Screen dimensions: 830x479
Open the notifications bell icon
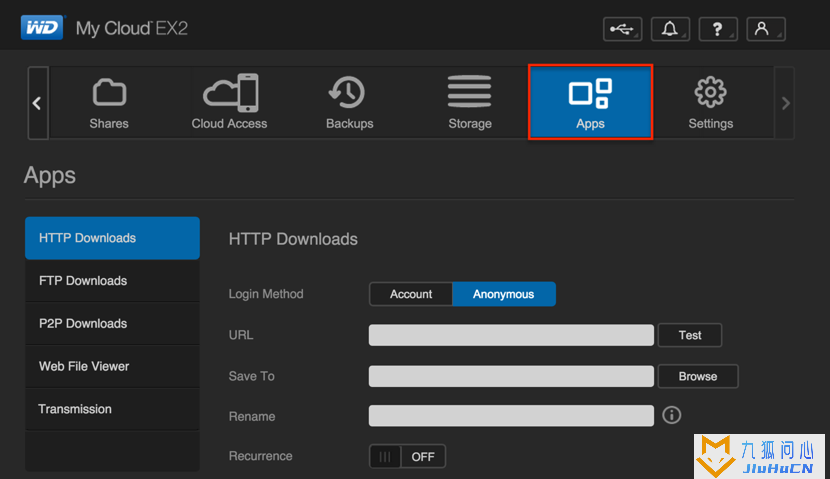tap(670, 29)
